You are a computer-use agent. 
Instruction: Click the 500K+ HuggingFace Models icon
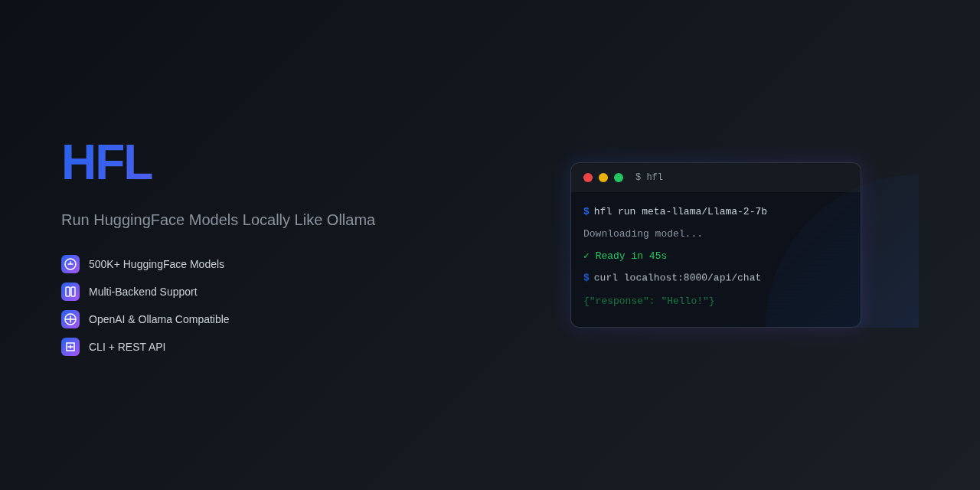coord(70,264)
